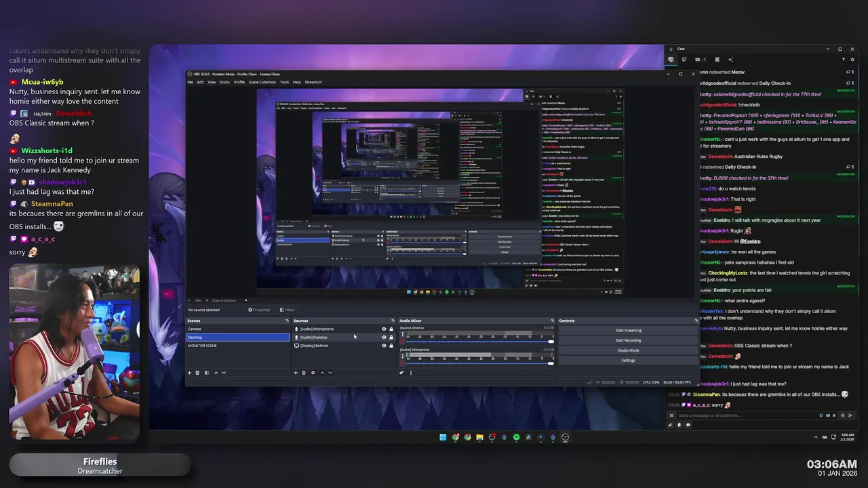Open options for [Audio] Desktop mixer channel
The image size is (868, 488).
[x=402, y=334]
